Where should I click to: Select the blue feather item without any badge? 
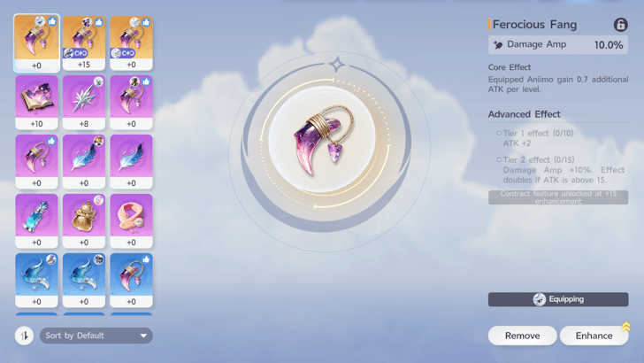coord(132,161)
